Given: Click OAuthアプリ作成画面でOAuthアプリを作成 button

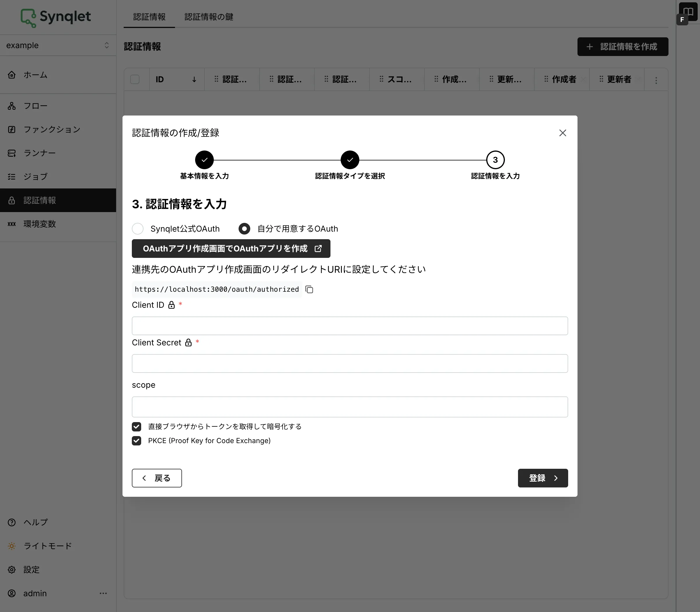Looking at the screenshot, I should 231,249.
